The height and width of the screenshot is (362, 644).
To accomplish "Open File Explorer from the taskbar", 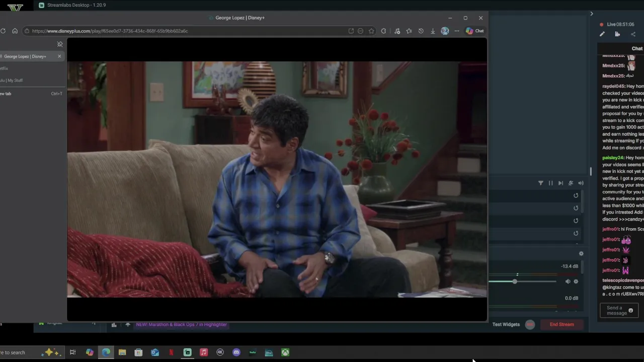I will pyautogui.click(x=122, y=352).
